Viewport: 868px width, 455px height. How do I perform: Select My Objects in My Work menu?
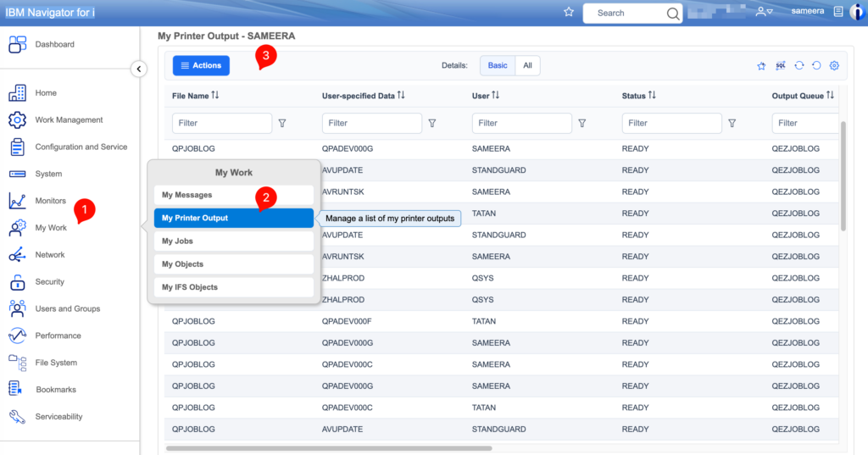point(234,264)
